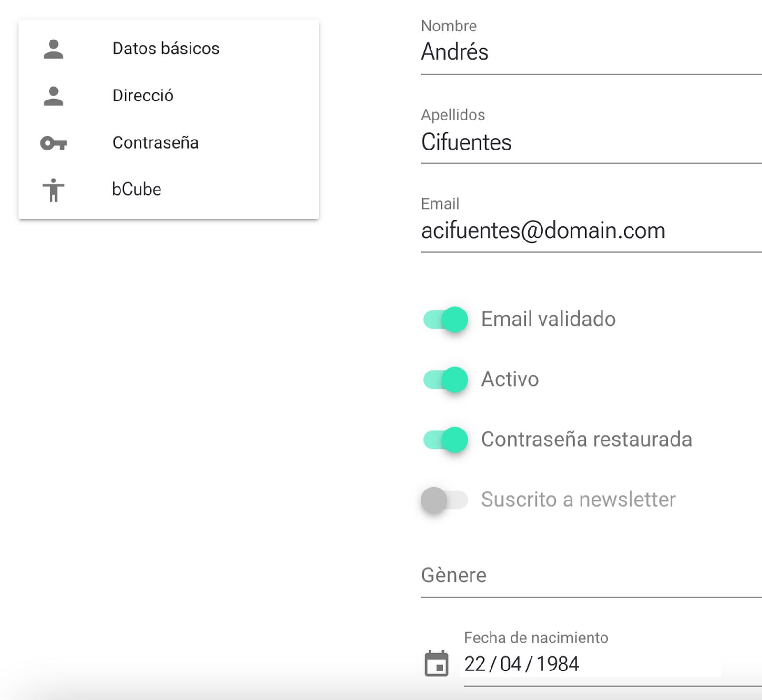Select the Datos básicos menu entry
Screen dimensions: 762x700
[x=166, y=48]
